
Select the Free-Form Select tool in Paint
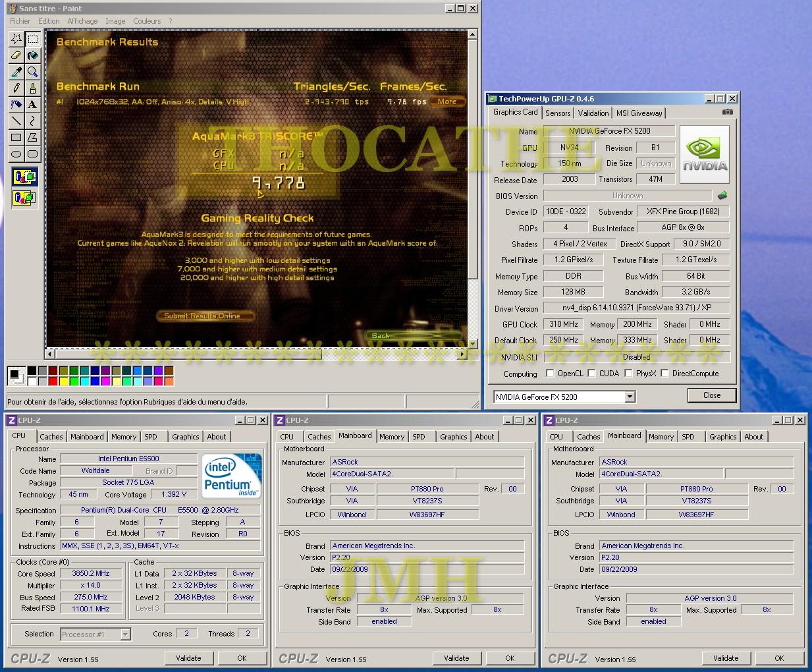click(x=16, y=39)
